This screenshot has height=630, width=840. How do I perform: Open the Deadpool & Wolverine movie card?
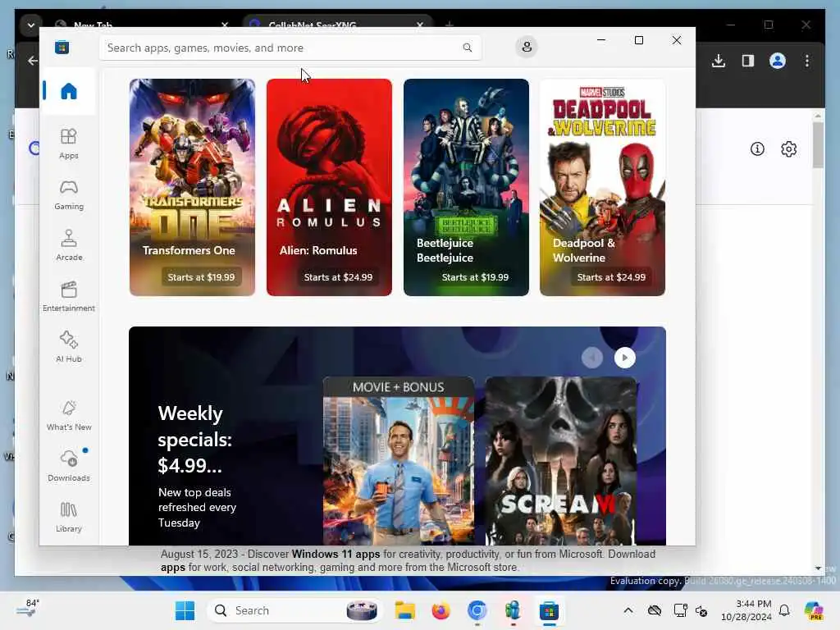pyautogui.click(x=602, y=188)
